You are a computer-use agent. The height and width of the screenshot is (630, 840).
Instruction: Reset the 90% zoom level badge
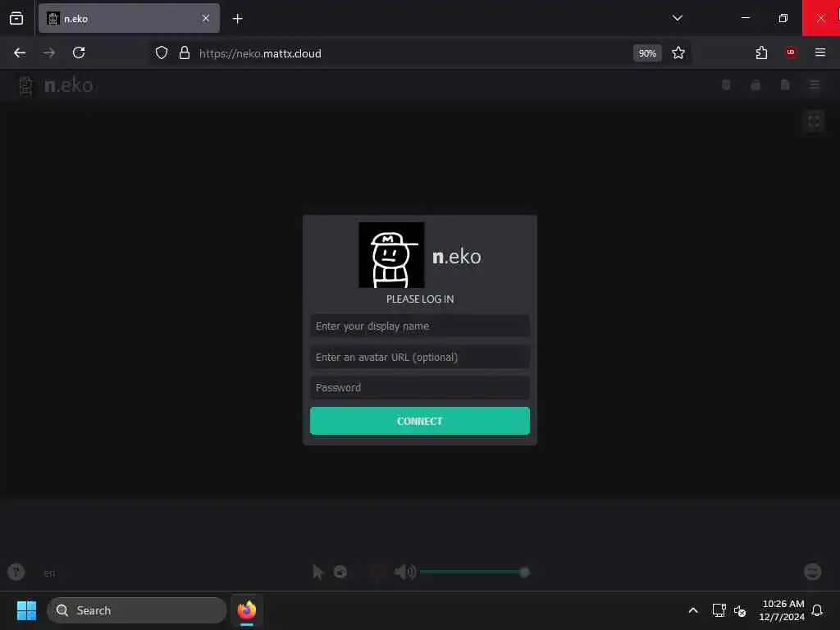click(647, 53)
